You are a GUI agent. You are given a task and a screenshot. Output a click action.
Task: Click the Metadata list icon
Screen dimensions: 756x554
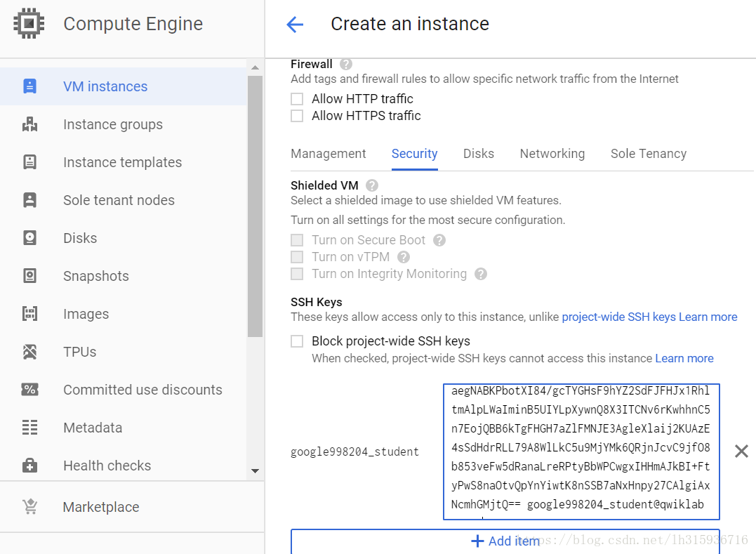point(30,428)
